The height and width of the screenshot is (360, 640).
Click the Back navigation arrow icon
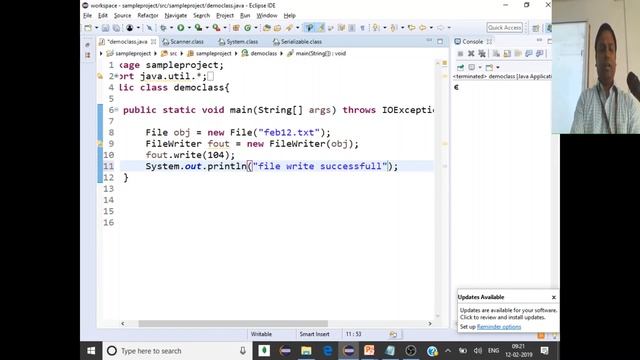422,28
